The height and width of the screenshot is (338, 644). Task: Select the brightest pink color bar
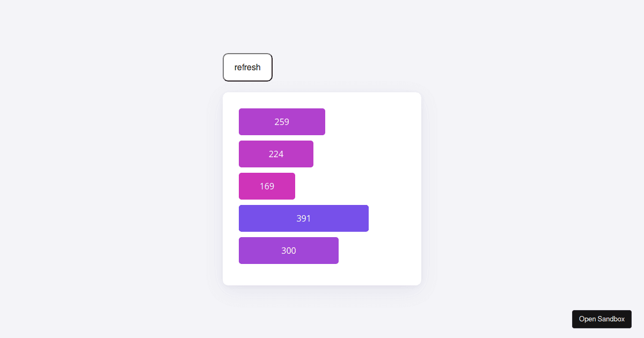tap(267, 186)
